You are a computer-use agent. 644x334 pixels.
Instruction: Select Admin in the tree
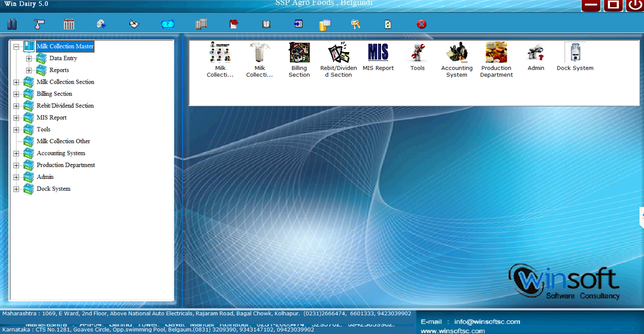(x=45, y=177)
